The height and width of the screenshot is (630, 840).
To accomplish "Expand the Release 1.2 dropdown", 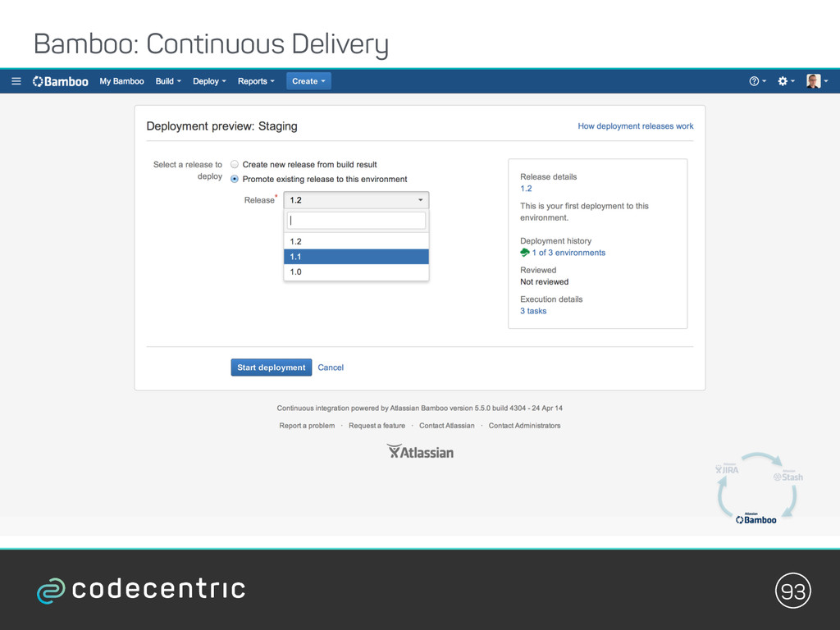I will point(356,200).
